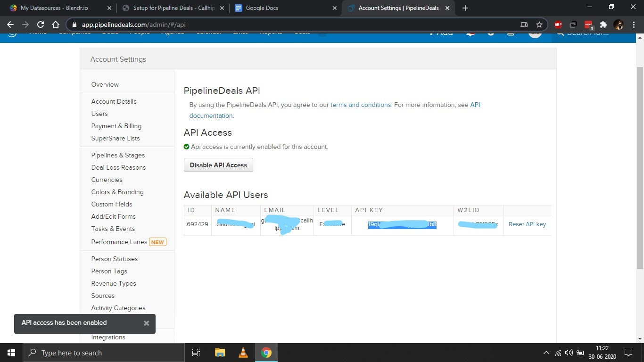Reload the PipelineDeals page
Screen dimensions: 644x362
point(41,25)
